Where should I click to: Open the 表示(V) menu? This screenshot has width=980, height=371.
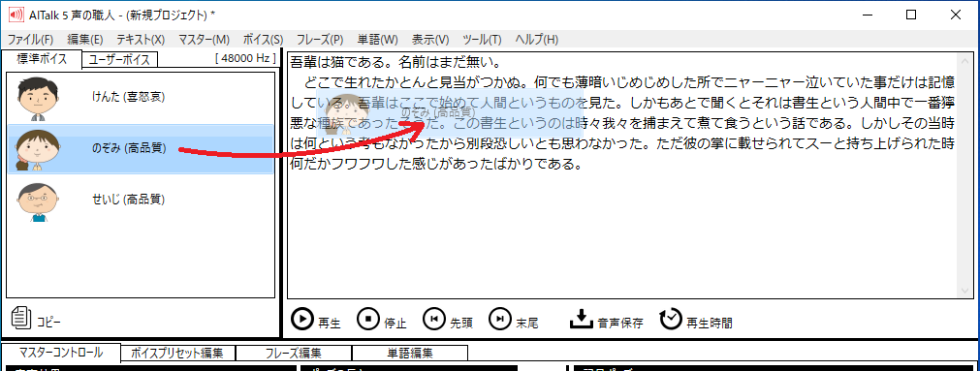point(430,40)
